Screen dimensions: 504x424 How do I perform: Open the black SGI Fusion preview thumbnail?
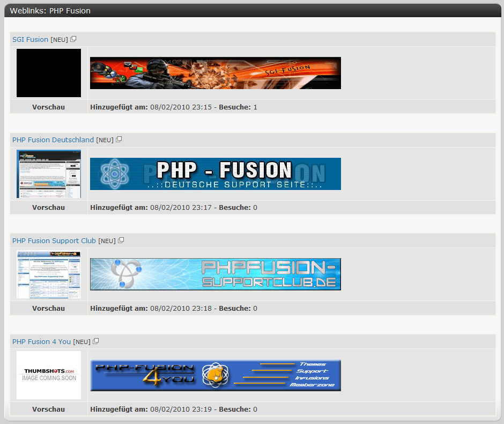(49, 73)
